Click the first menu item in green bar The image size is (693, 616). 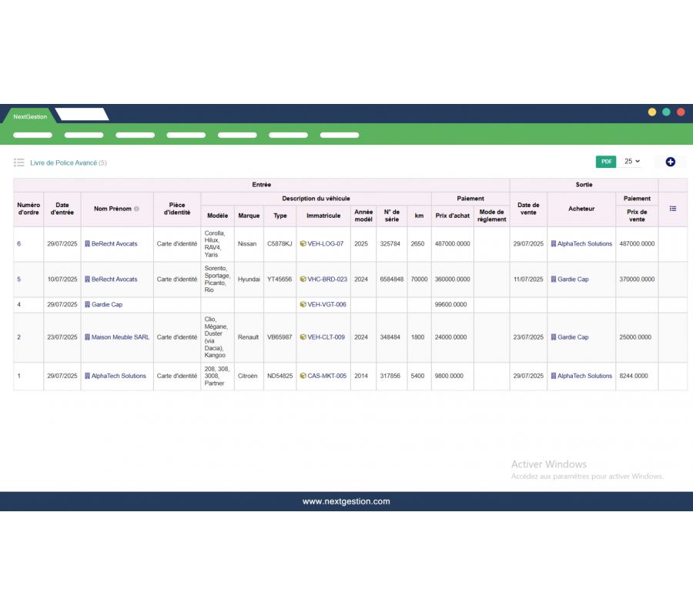[x=33, y=135]
